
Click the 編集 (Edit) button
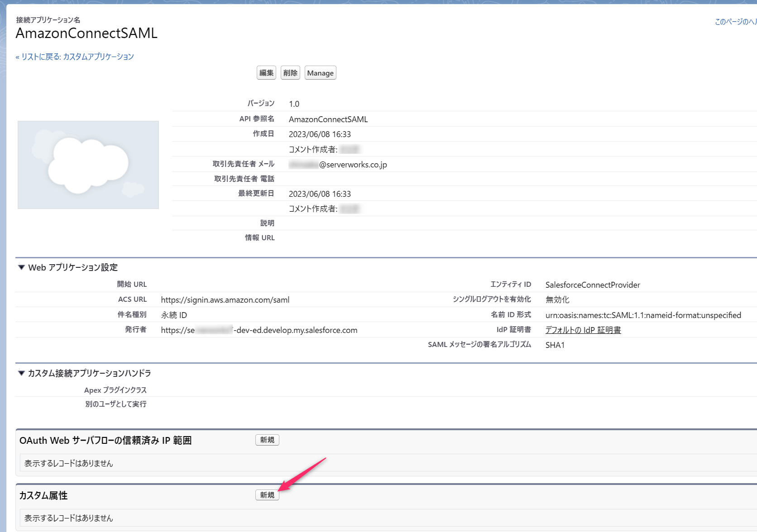[x=266, y=73]
